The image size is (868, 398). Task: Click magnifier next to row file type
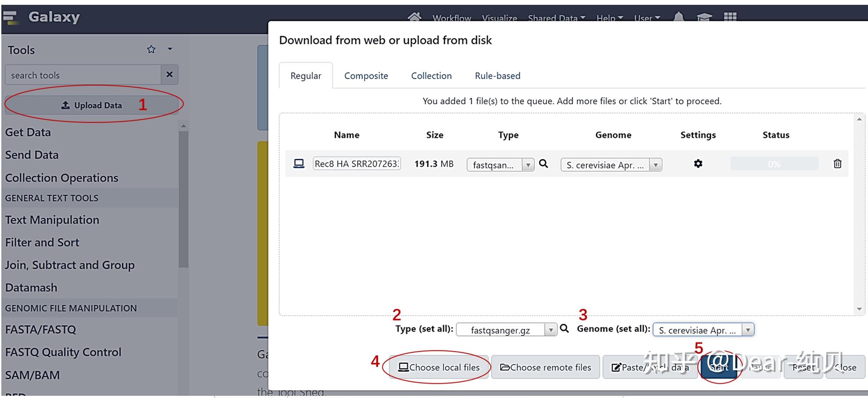543,164
